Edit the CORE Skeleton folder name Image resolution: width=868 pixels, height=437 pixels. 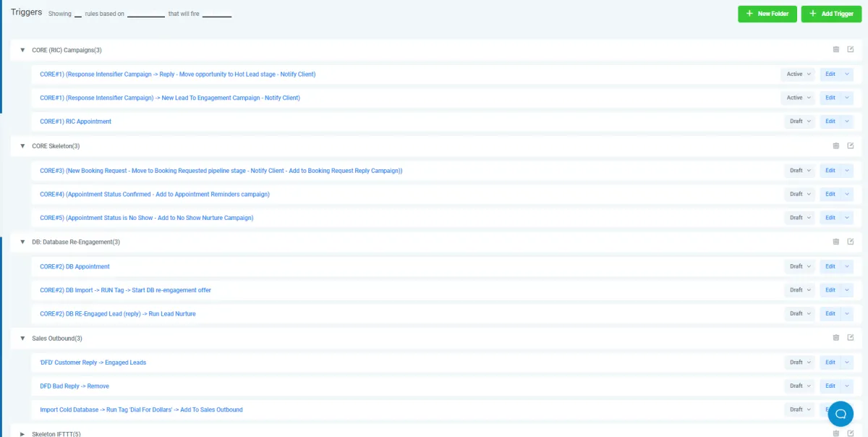pos(851,146)
